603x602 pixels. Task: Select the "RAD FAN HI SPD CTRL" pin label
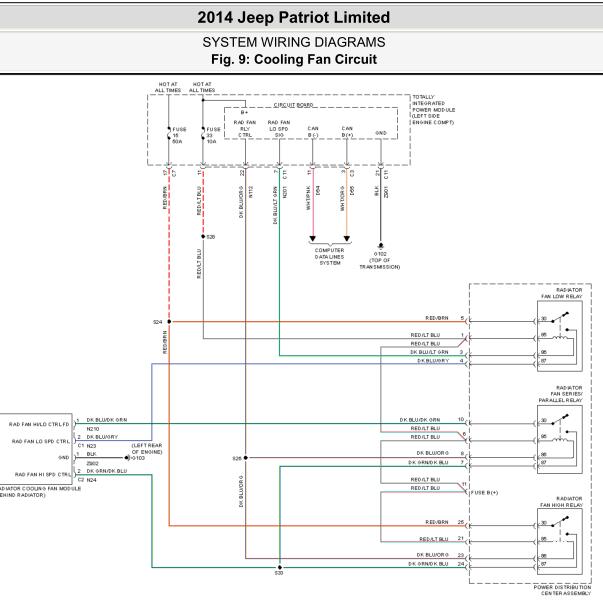(43, 475)
